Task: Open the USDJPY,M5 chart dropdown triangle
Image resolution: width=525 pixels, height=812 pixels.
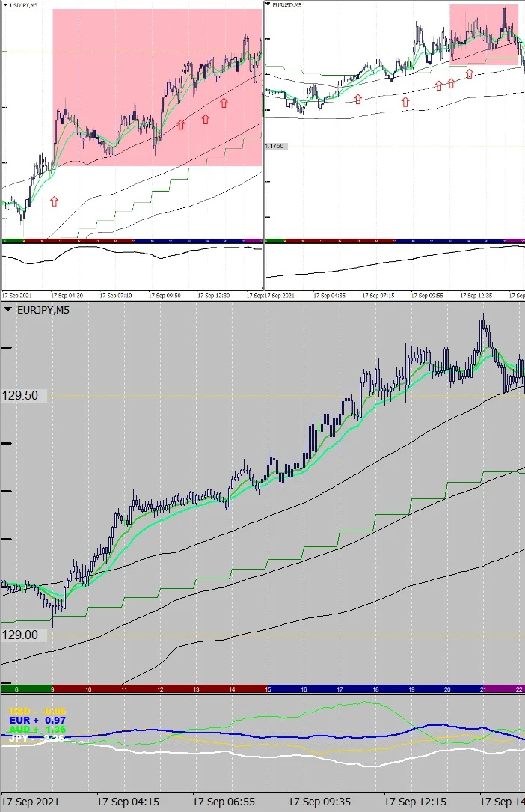Action: [x=6, y=5]
